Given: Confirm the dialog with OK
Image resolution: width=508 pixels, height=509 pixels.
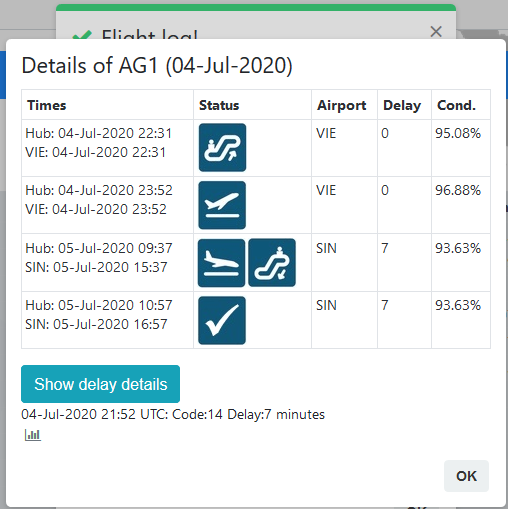Looking at the screenshot, I should 466,476.
